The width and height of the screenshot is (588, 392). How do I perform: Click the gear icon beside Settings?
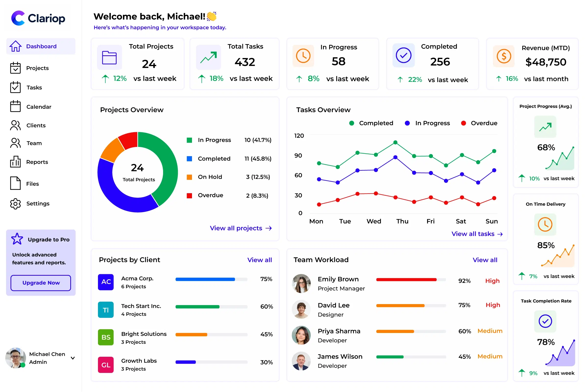tap(15, 204)
